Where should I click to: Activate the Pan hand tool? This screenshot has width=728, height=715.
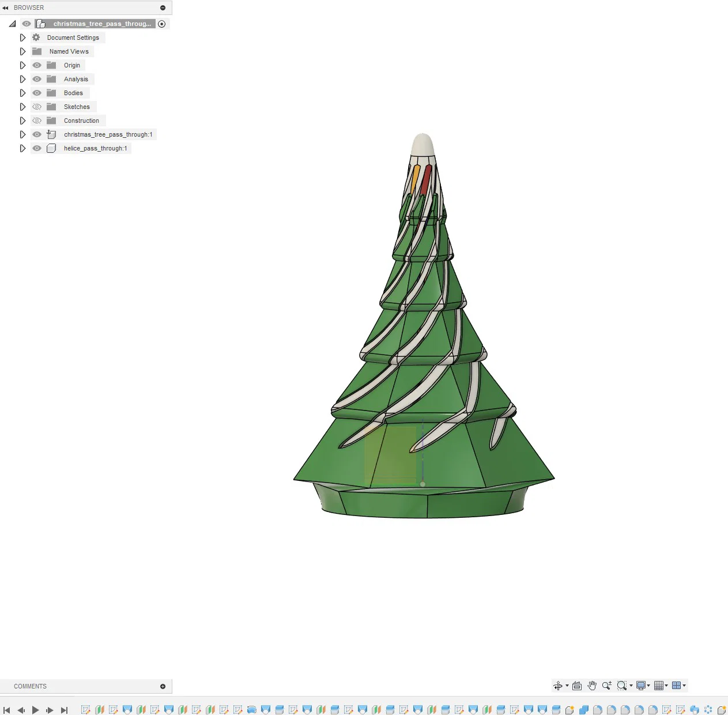[x=592, y=686]
